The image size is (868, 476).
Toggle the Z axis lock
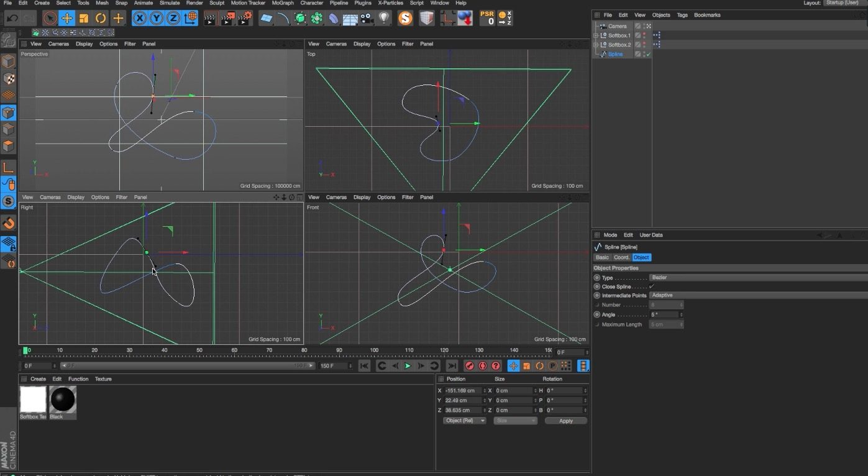pyautogui.click(x=173, y=18)
